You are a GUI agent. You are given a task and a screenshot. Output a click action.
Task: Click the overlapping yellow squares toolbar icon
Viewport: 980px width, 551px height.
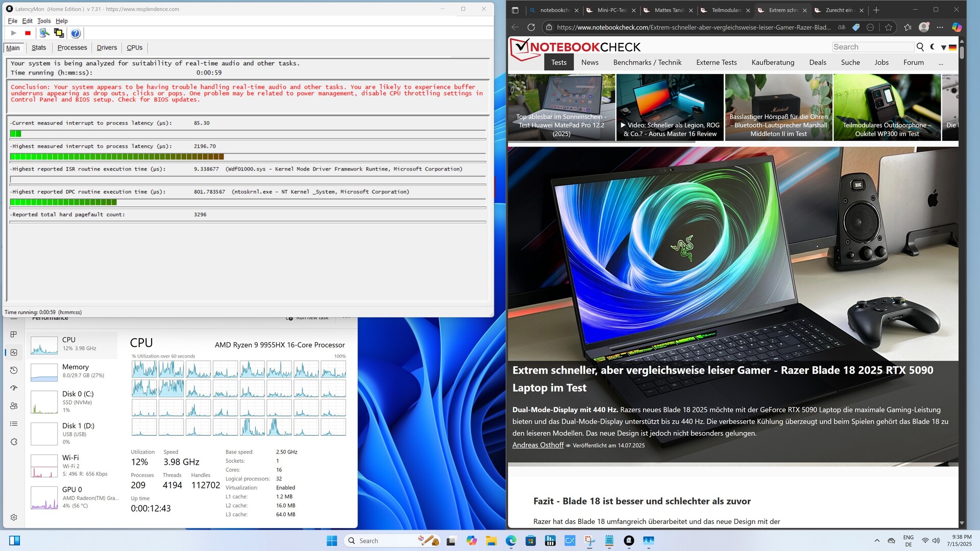point(59,33)
